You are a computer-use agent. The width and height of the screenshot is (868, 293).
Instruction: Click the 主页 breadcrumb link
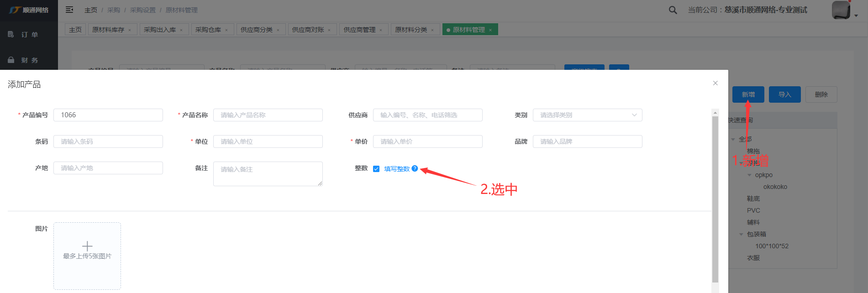click(91, 10)
